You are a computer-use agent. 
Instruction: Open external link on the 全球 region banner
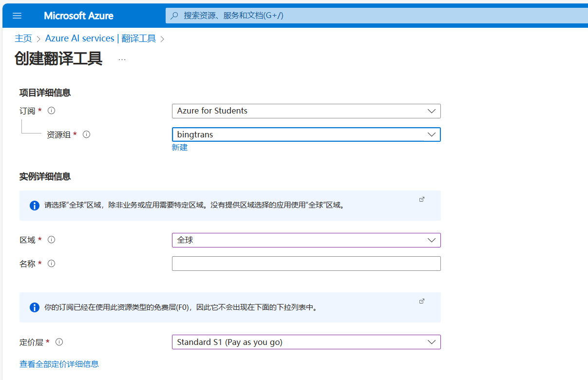click(422, 199)
